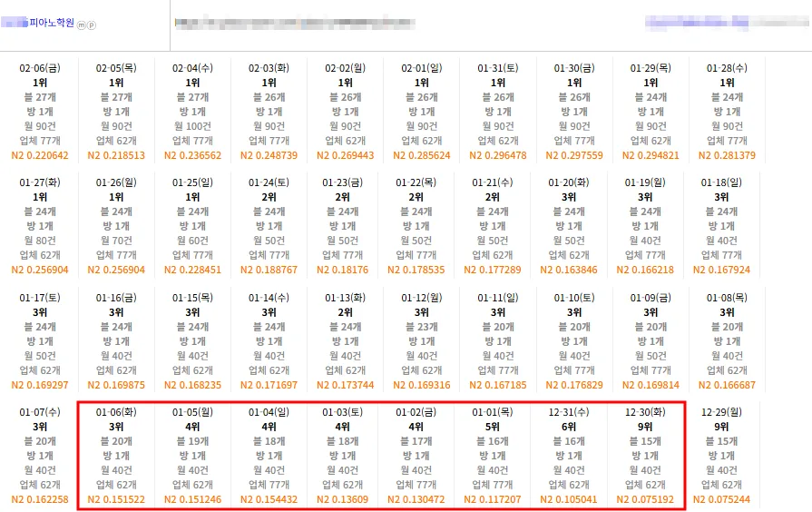
Task: Select the 01-31(토) date header
Action: tap(498, 68)
